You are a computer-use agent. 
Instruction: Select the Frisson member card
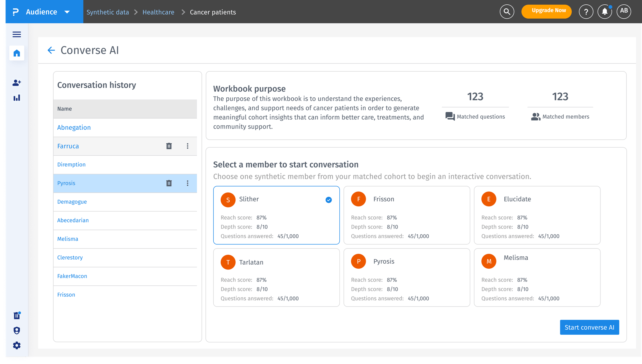tap(406, 215)
